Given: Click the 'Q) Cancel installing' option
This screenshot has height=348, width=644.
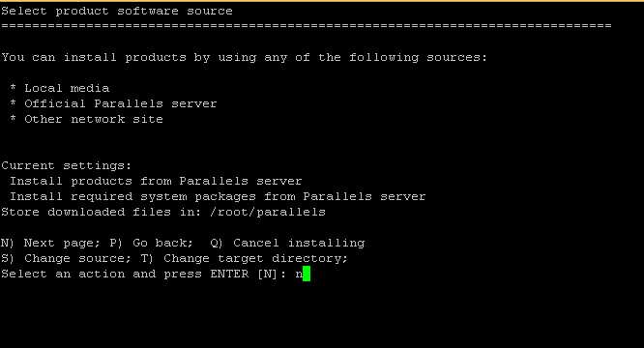Looking at the screenshot, I should (x=287, y=243).
